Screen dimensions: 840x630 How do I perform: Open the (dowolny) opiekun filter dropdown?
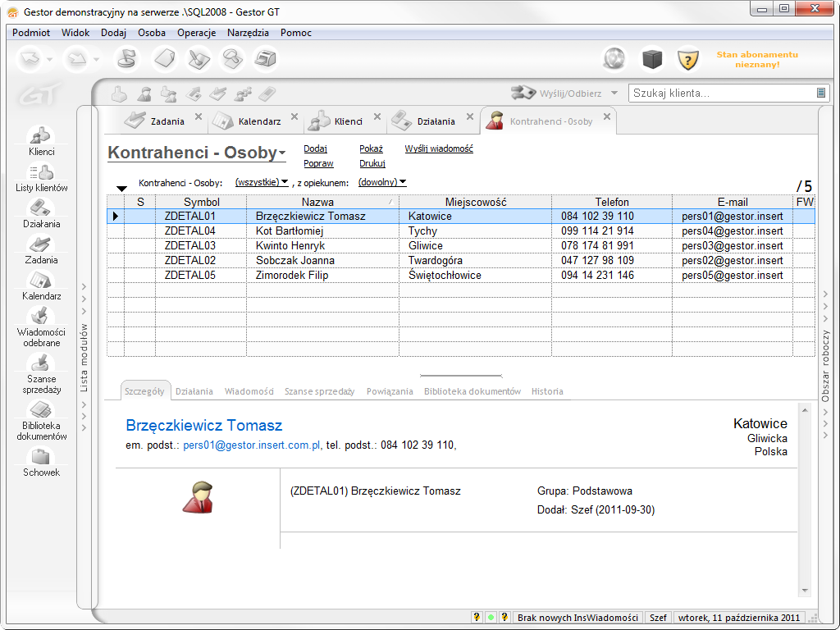382,182
